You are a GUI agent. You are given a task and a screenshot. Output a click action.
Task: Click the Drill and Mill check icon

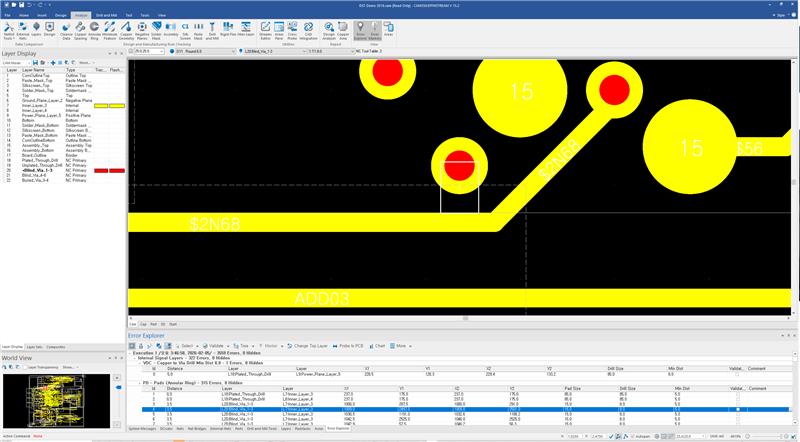212,31
